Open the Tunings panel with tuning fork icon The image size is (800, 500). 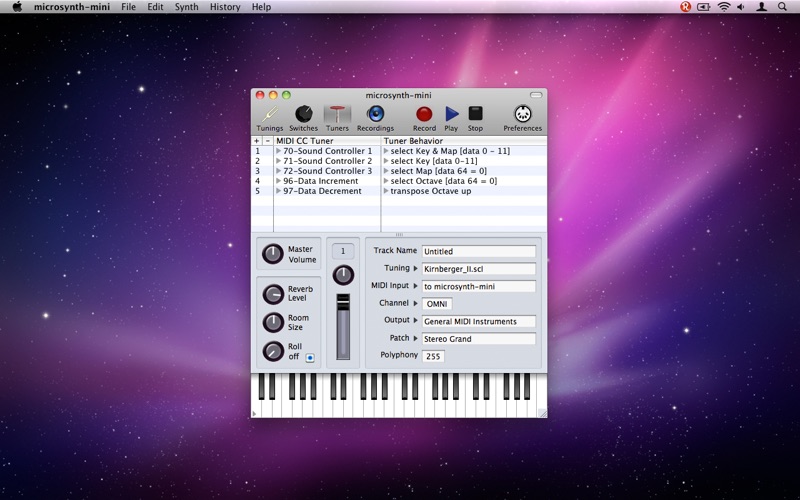[x=269, y=119]
